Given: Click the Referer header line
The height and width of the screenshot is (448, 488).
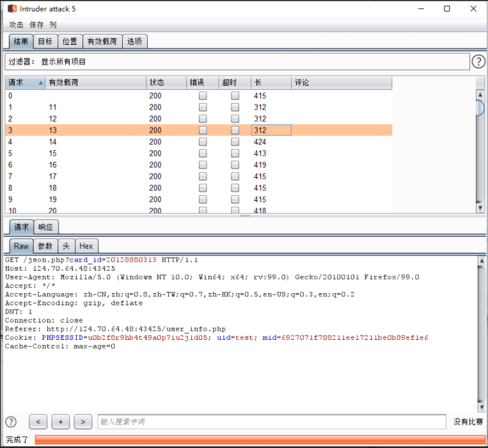Looking at the screenshot, I should tap(115, 329).
